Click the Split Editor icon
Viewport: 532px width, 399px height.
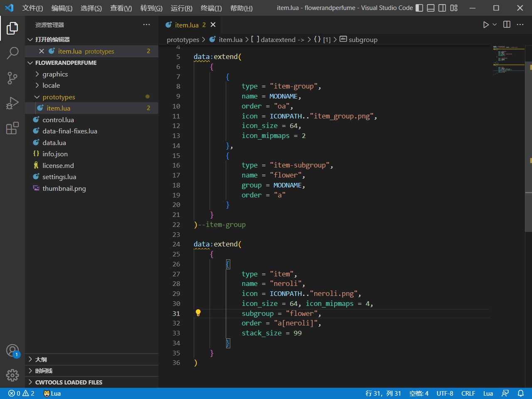(x=507, y=25)
